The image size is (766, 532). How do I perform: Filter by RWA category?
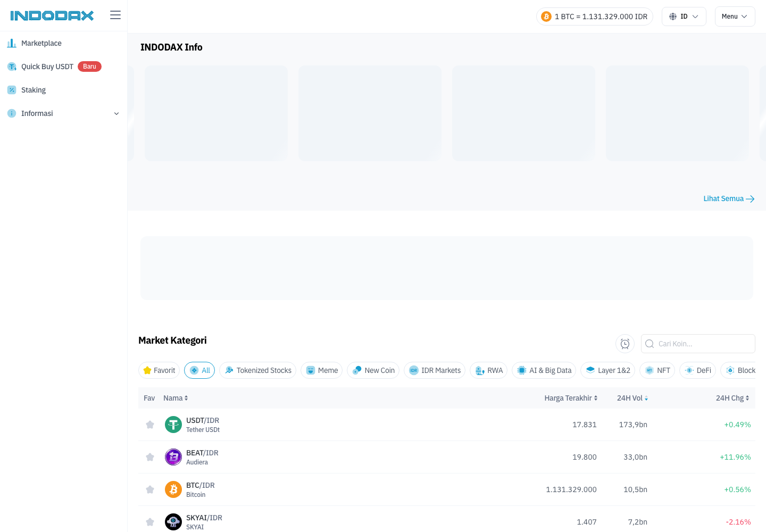[x=489, y=370]
